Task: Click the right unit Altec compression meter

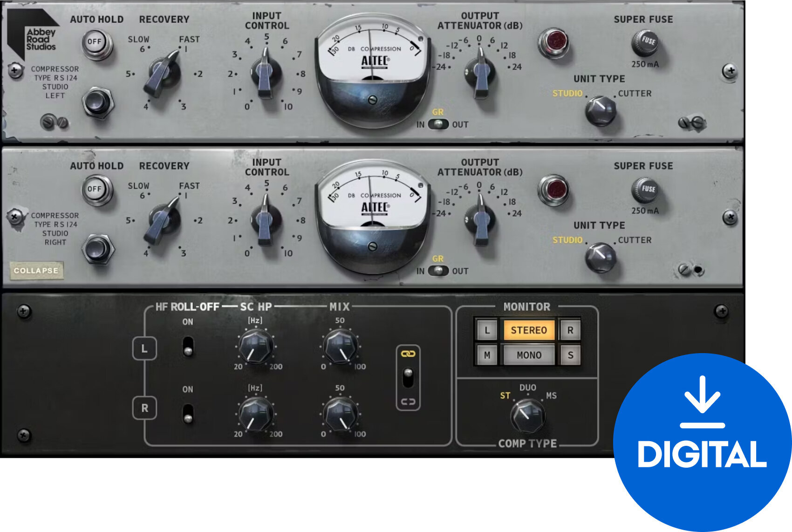Action: (x=372, y=217)
